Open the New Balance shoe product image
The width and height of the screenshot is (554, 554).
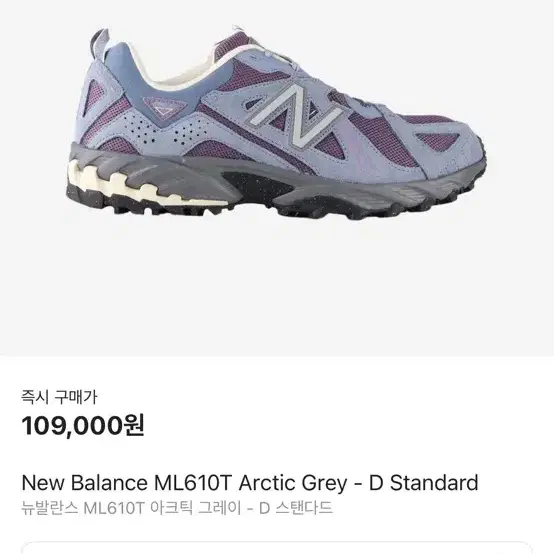(277, 122)
